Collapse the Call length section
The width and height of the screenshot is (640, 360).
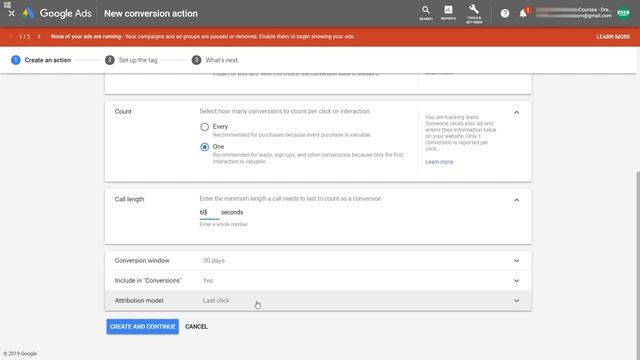click(516, 200)
